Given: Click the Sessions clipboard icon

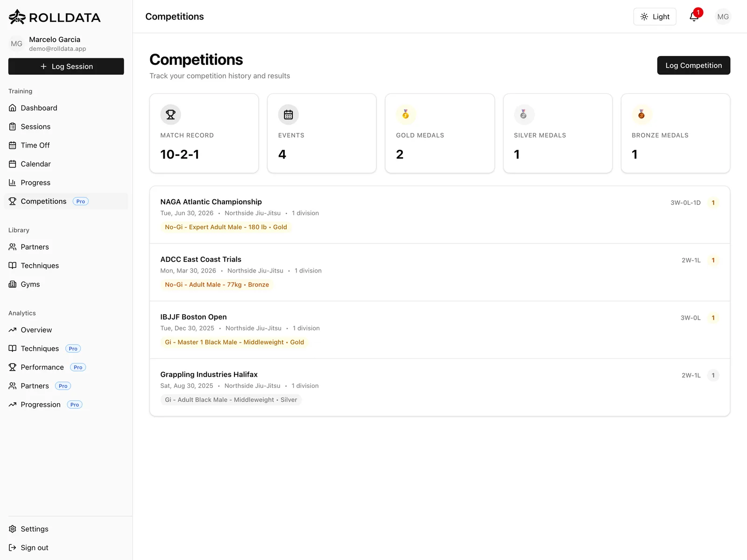Looking at the screenshot, I should [13, 126].
